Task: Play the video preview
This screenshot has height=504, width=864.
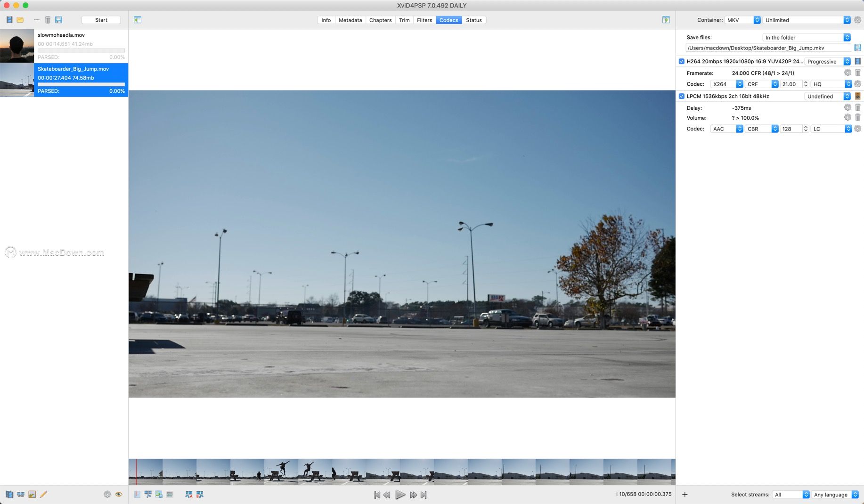Action: (400, 495)
